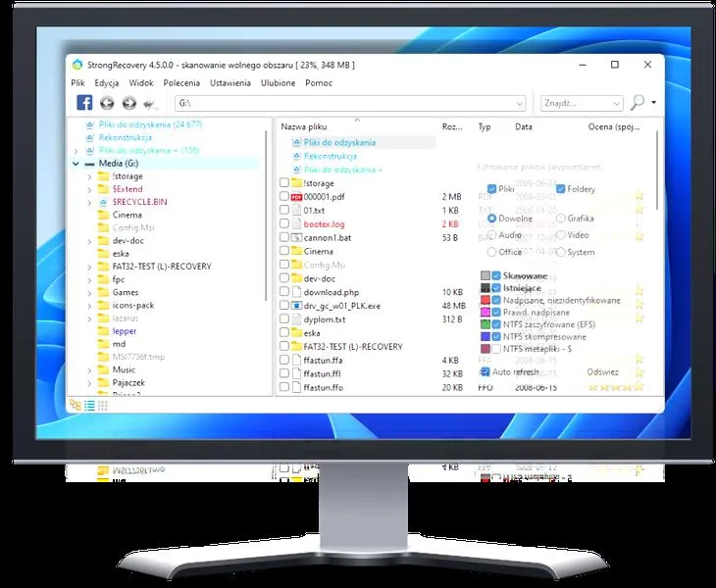Toggle the Istniejące checkbox
The image size is (716, 588).
point(496,288)
